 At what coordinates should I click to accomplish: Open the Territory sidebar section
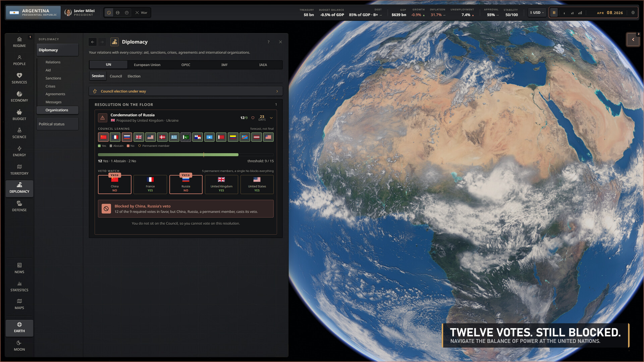click(x=19, y=170)
